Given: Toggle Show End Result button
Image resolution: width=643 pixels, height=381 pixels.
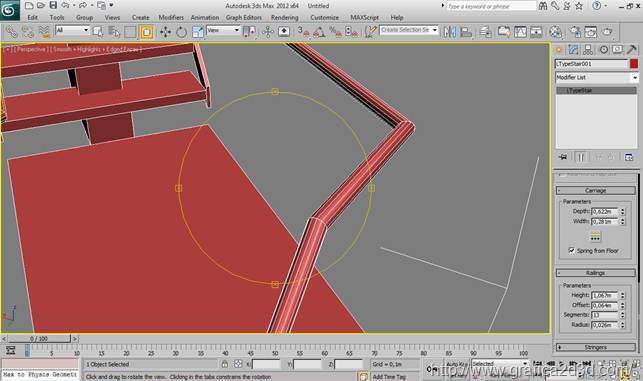Looking at the screenshot, I should (580, 157).
